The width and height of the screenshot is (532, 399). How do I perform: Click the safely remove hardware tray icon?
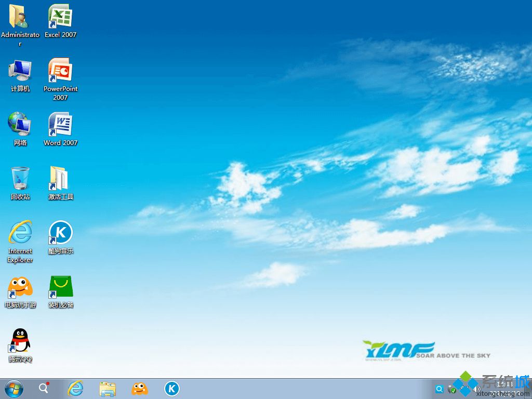(x=451, y=389)
